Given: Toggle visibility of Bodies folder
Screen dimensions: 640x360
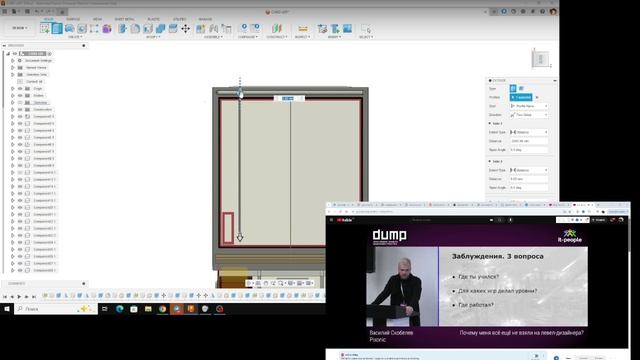Looking at the screenshot, I should click(x=20, y=96).
